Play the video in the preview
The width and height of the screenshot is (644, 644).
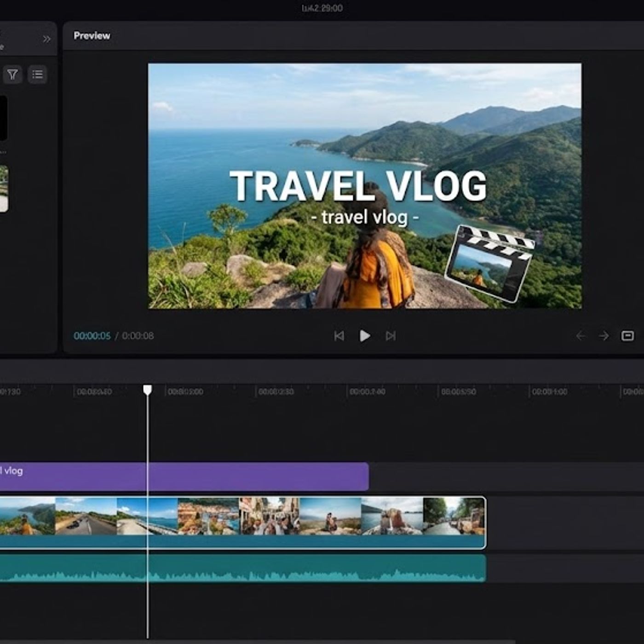tap(365, 336)
